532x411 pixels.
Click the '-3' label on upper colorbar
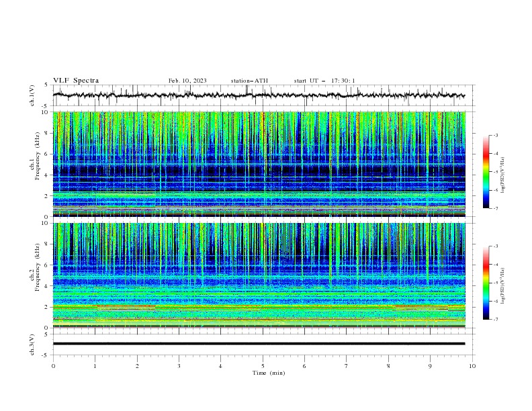[x=495, y=135]
